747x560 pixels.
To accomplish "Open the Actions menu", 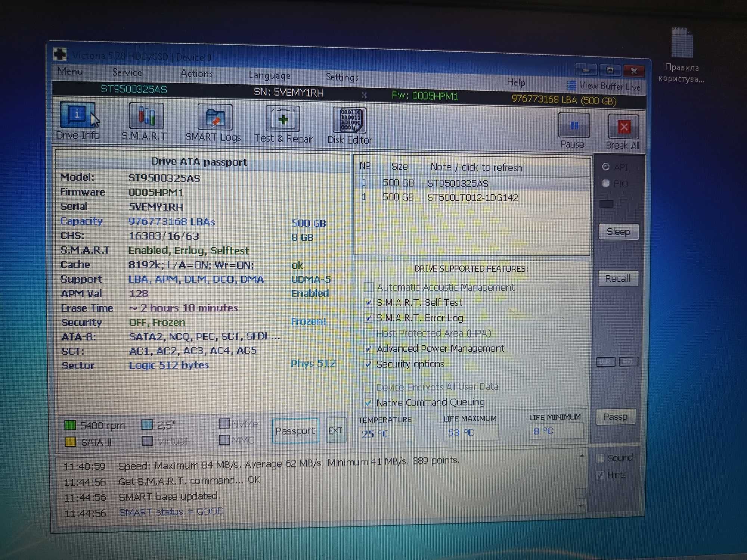I will 196,74.
